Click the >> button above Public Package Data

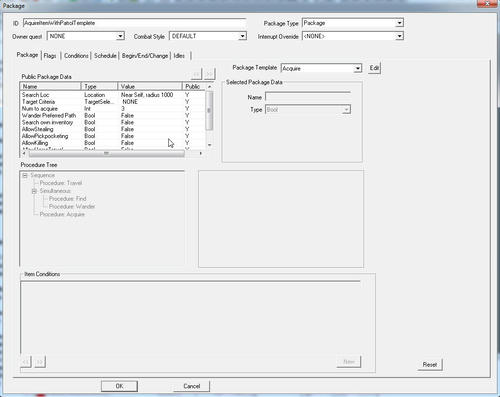click(210, 74)
